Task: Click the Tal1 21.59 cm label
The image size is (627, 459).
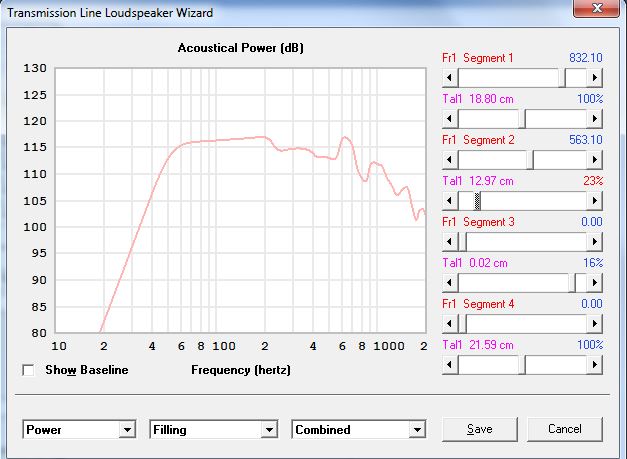Action: [478, 345]
